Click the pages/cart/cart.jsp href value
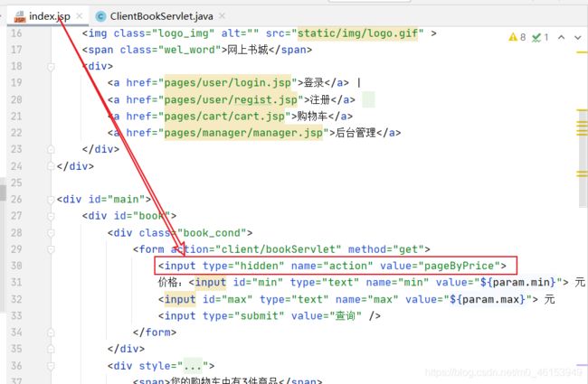 tap(224, 117)
